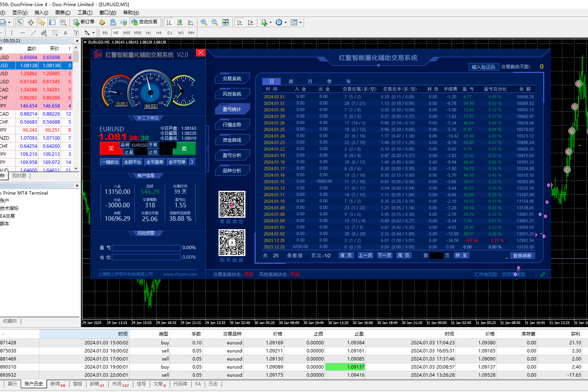This screenshot has width=588, height=392.
Task: Open the 新订单 new order toolbar button
Action: [84, 22]
